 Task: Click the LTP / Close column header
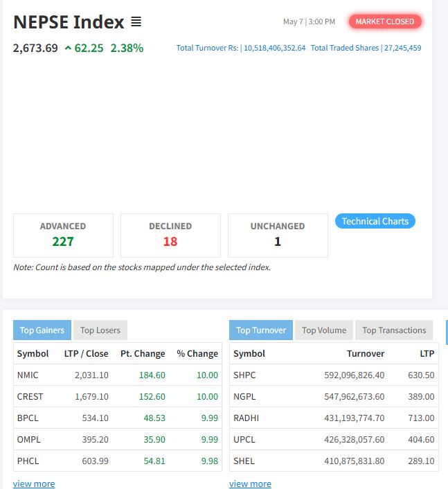[x=87, y=353]
